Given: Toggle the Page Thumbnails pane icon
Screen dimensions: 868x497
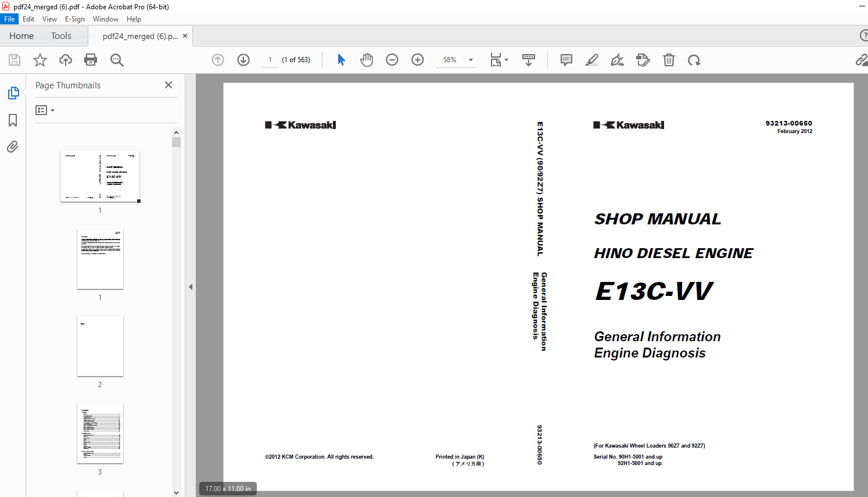Looking at the screenshot, I should 13,93.
